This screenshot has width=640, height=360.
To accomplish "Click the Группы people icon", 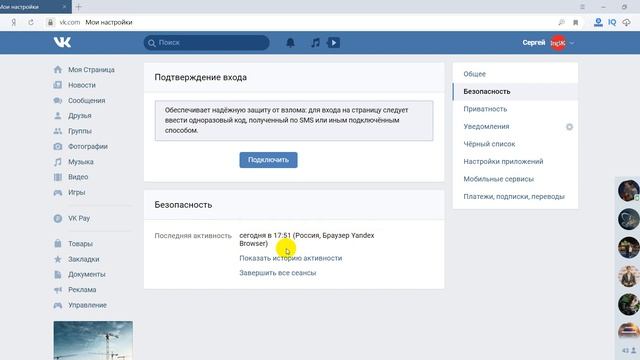I will (58, 131).
